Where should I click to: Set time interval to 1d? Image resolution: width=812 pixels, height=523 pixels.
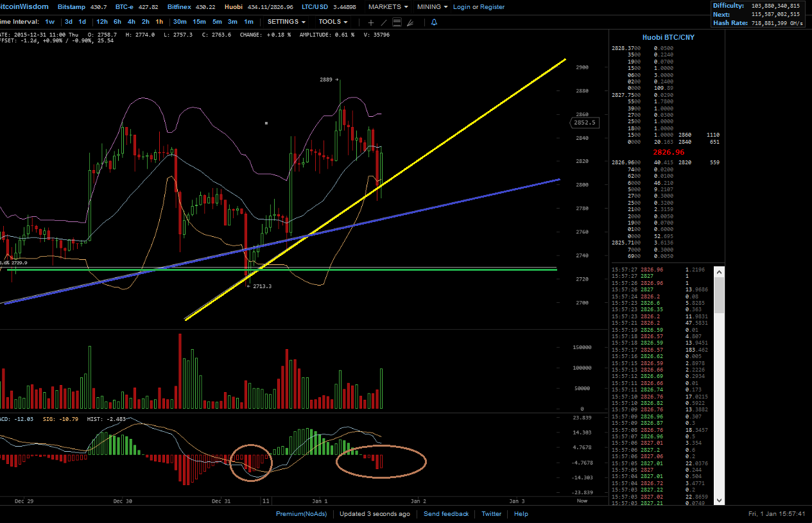point(82,22)
